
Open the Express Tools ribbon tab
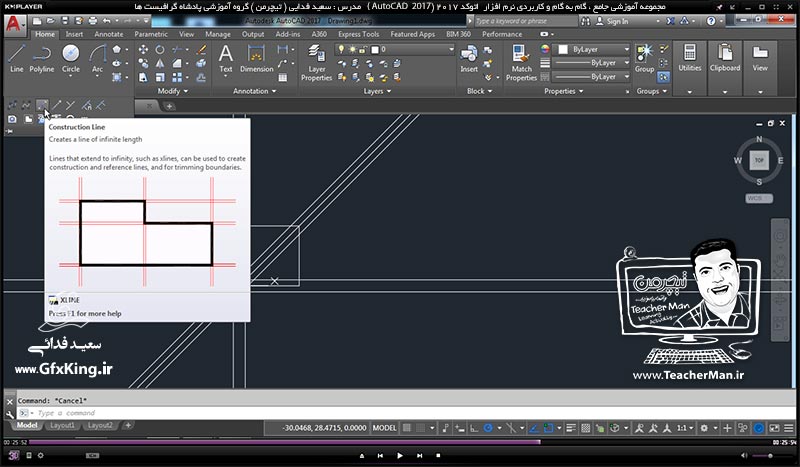[358, 34]
